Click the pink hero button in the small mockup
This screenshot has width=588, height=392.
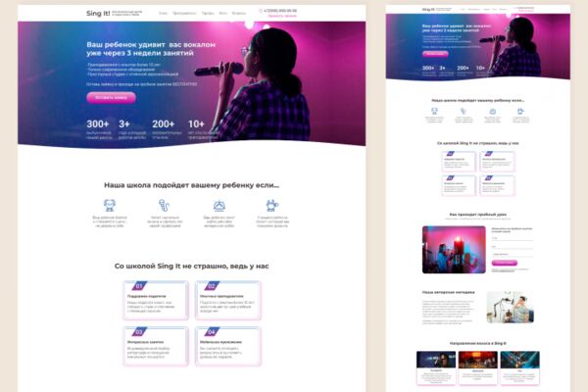[x=435, y=54]
